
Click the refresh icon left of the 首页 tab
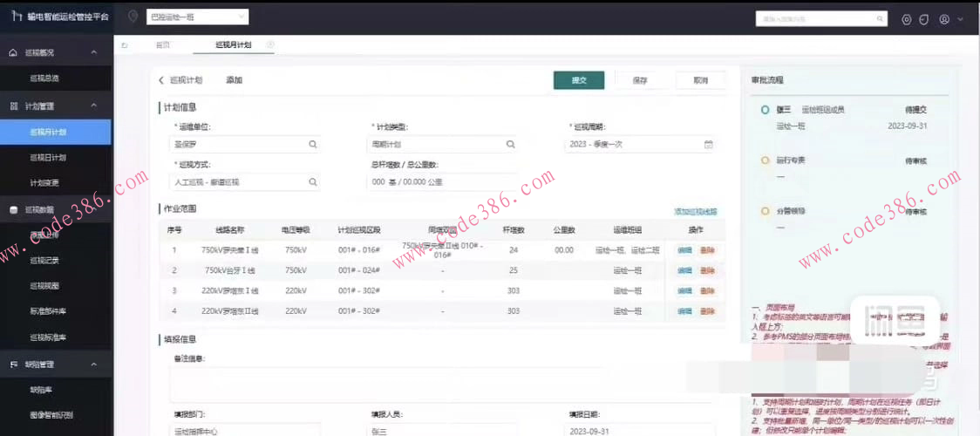click(x=125, y=45)
